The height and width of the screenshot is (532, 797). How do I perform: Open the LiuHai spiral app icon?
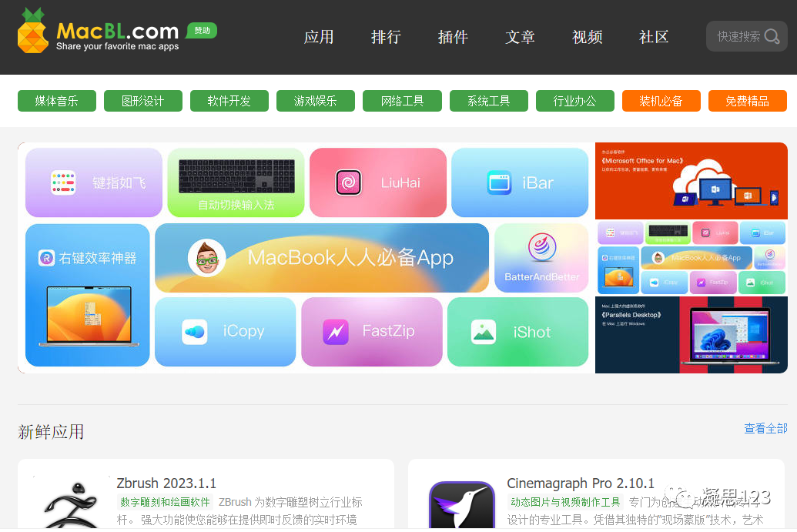coord(349,182)
